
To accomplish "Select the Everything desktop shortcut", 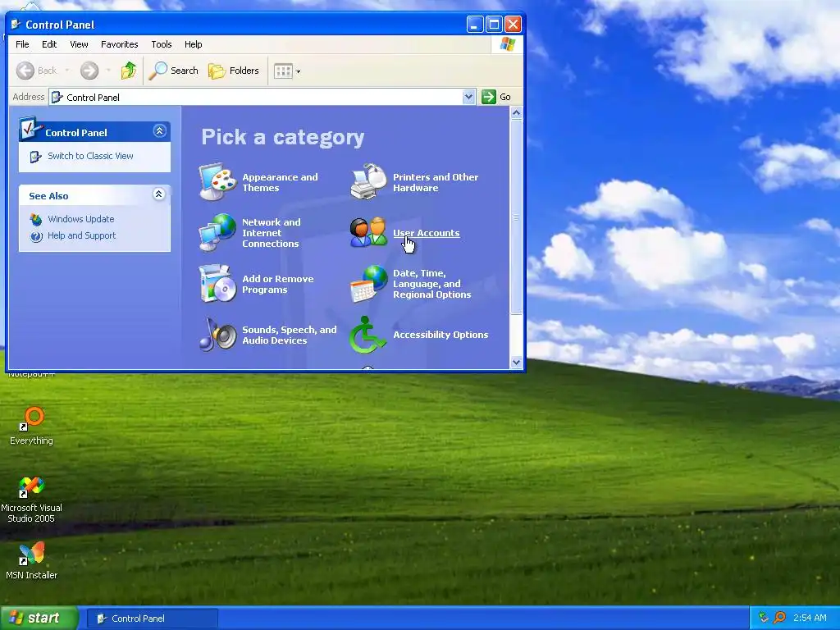I will click(32, 426).
